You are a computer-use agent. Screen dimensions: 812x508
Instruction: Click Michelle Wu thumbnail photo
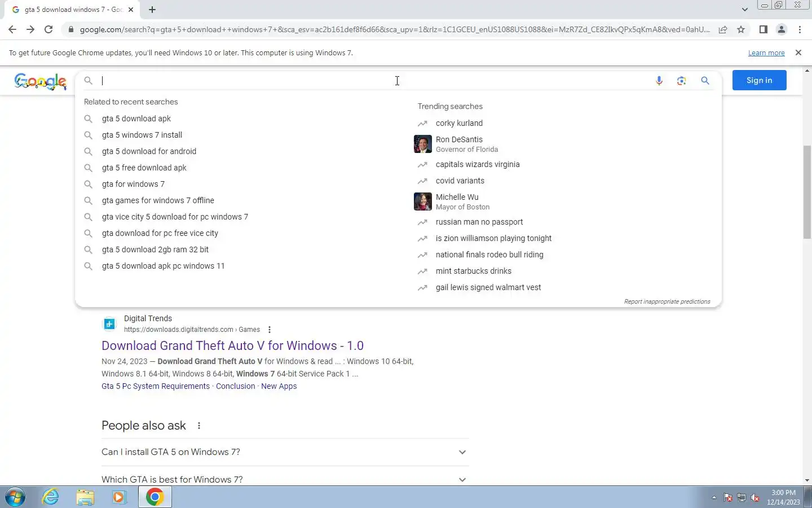point(423,202)
